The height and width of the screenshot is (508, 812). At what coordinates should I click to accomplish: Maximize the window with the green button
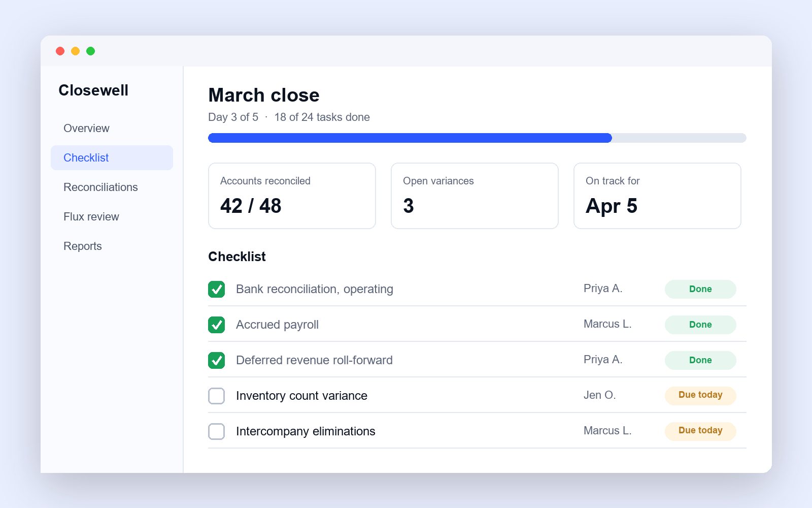(x=91, y=51)
